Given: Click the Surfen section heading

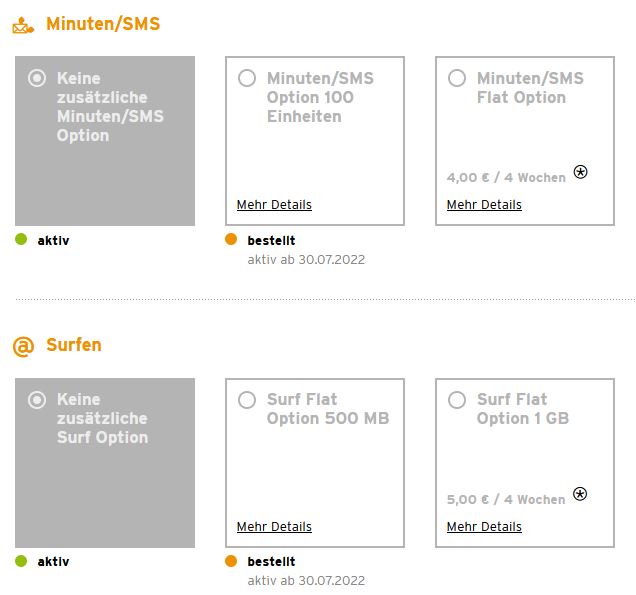Looking at the screenshot, I should point(74,345).
